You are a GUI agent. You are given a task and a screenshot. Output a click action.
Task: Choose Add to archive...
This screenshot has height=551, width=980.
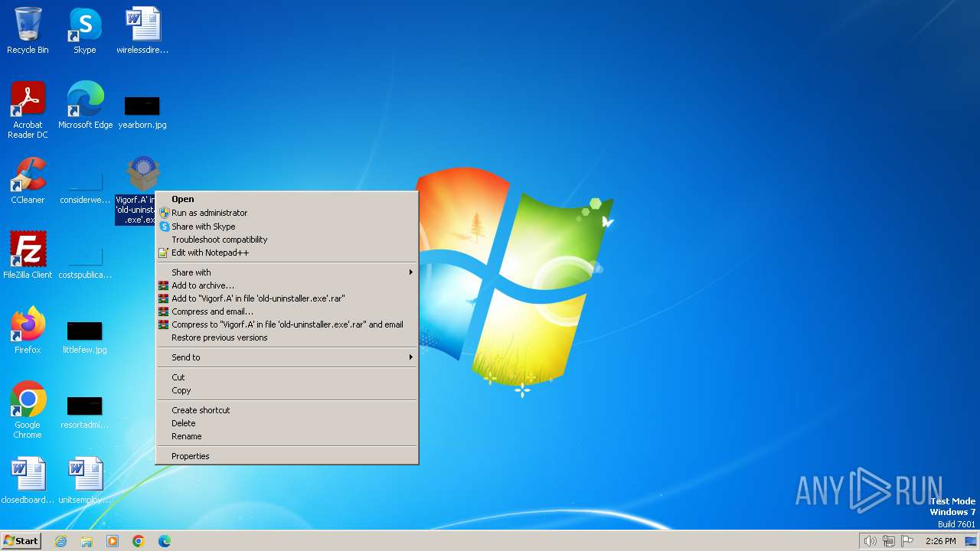[x=287, y=285]
